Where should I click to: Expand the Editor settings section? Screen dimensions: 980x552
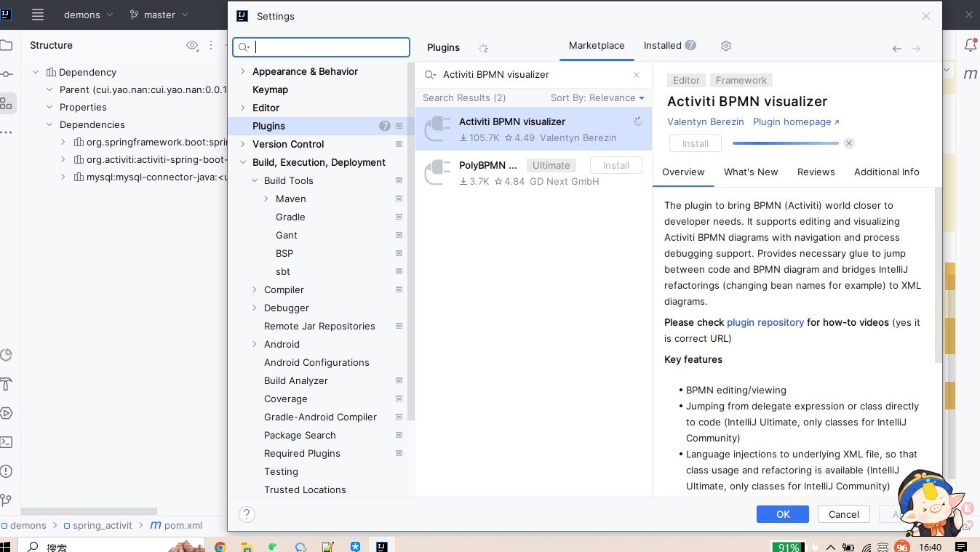click(243, 108)
